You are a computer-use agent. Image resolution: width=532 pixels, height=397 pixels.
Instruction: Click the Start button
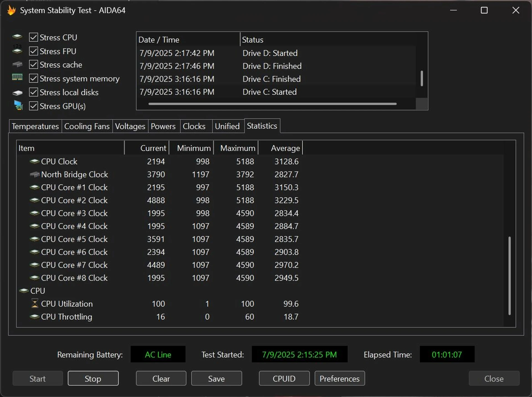point(37,378)
